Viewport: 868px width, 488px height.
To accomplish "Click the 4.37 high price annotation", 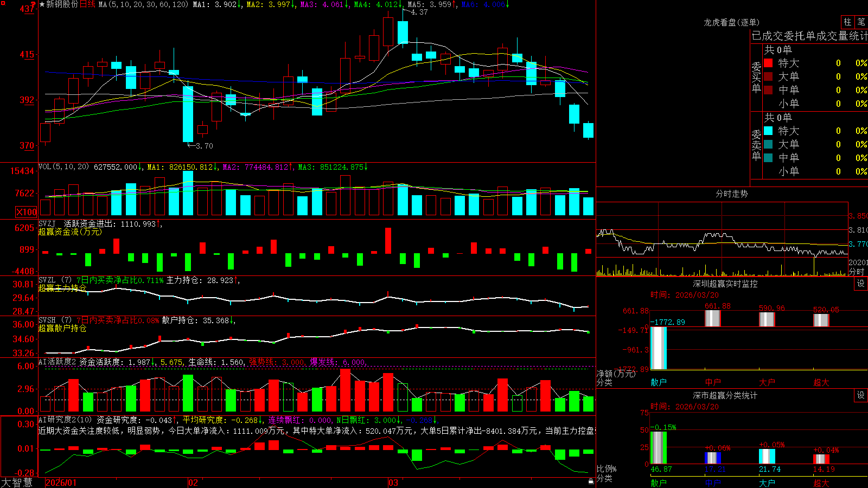I will tap(419, 12).
